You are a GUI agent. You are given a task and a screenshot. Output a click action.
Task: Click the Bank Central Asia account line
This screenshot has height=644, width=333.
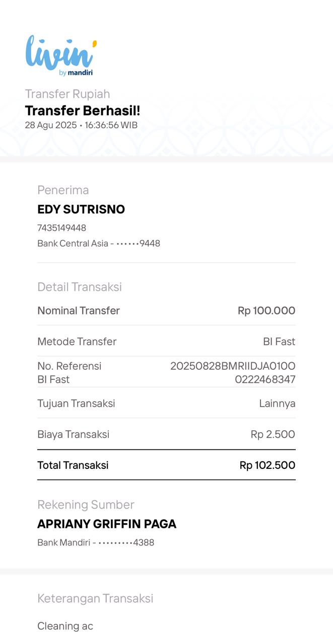click(99, 244)
